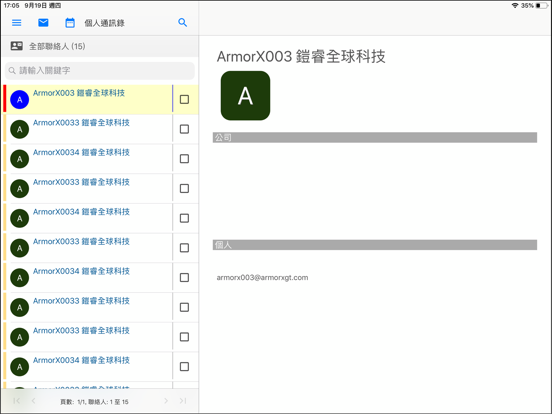Expand the 全部聯絡人 (15) group header

pyautogui.click(x=100, y=46)
